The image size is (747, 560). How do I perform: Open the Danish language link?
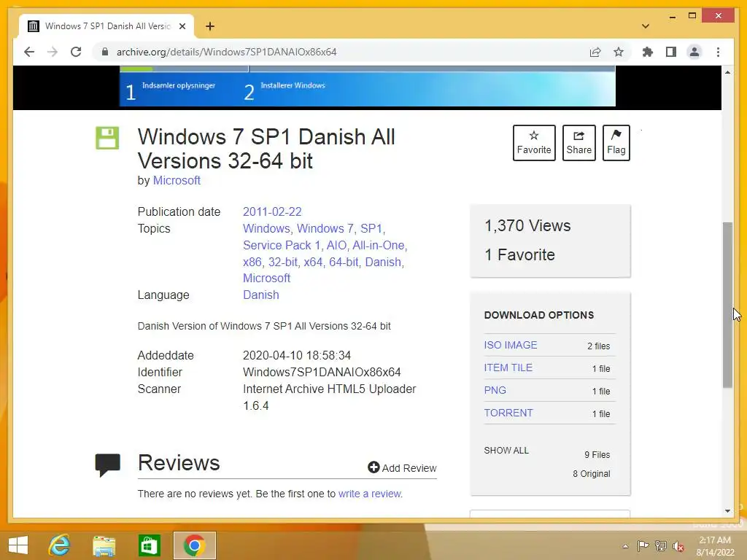(261, 295)
